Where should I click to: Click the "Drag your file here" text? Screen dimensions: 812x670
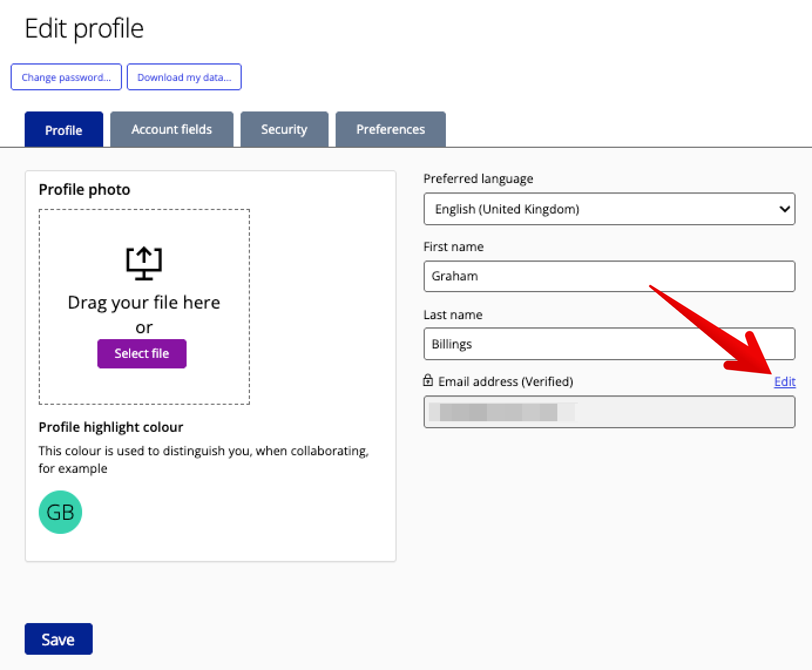144,303
